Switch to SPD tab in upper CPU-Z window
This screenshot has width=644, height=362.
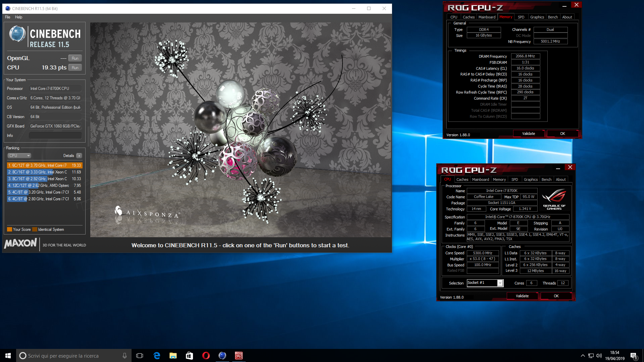[x=521, y=17]
